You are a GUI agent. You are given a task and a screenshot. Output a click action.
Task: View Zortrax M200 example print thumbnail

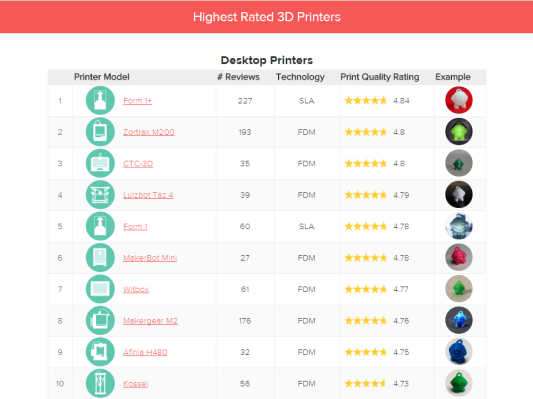pyautogui.click(x=459, y=132)
